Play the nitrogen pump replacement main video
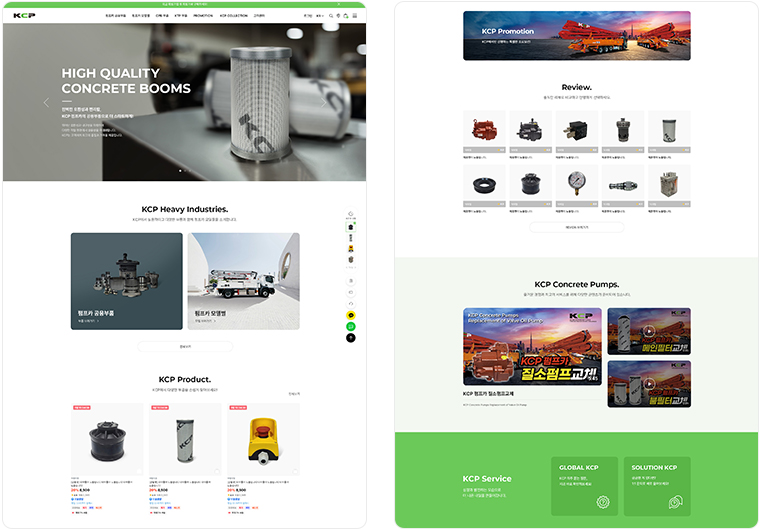The image size is (760, 530). coord(532,347)
